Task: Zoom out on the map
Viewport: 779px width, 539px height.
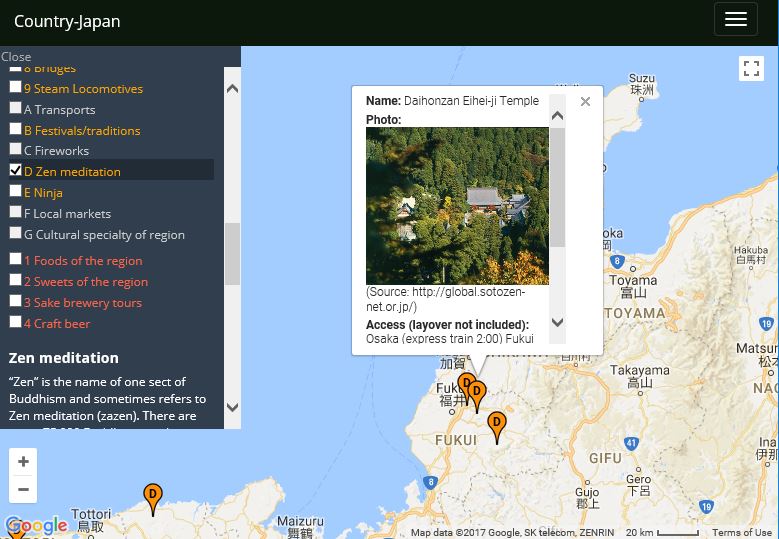Action: coord(23,489)
